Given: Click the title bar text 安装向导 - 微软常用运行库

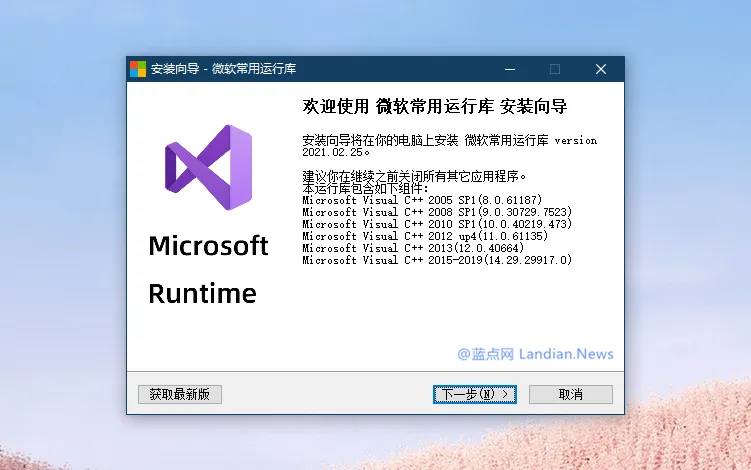Looking at the screenshot, I should 224,69.
